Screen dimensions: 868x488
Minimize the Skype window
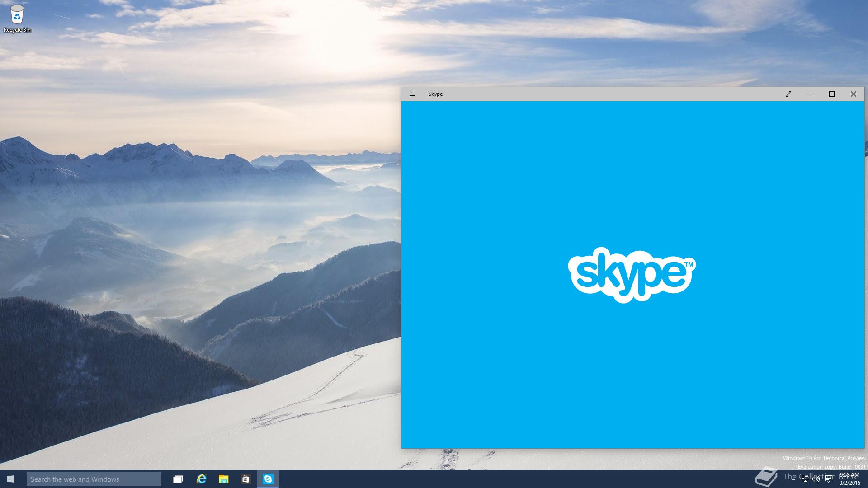click(x=810, y=94)
